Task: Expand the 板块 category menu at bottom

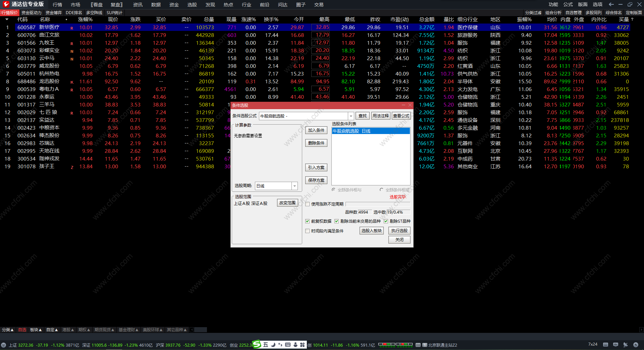Action: point(36,330)
